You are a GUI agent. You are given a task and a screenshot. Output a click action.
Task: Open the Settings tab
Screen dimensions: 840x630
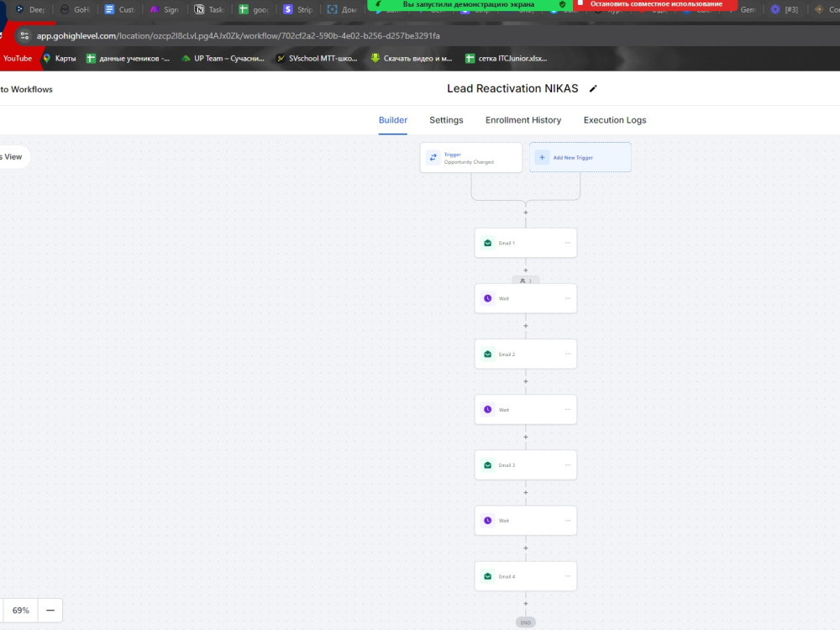[446, 120]
